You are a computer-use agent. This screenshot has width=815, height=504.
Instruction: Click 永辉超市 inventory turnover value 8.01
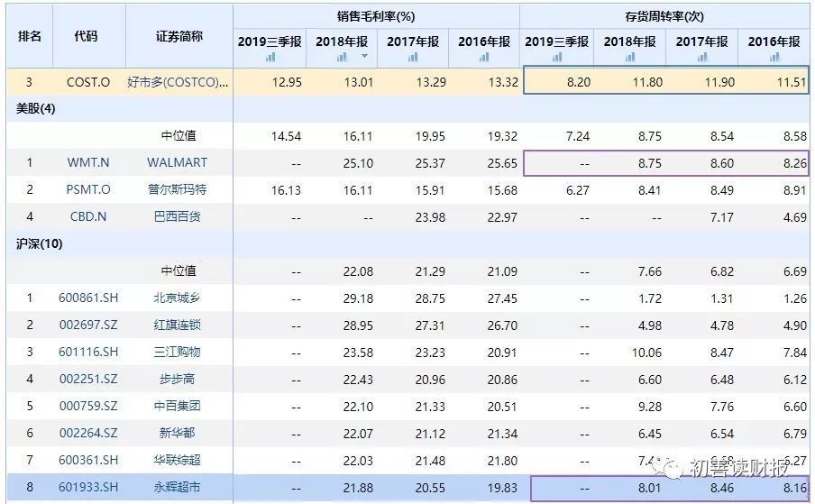point(650,488)
